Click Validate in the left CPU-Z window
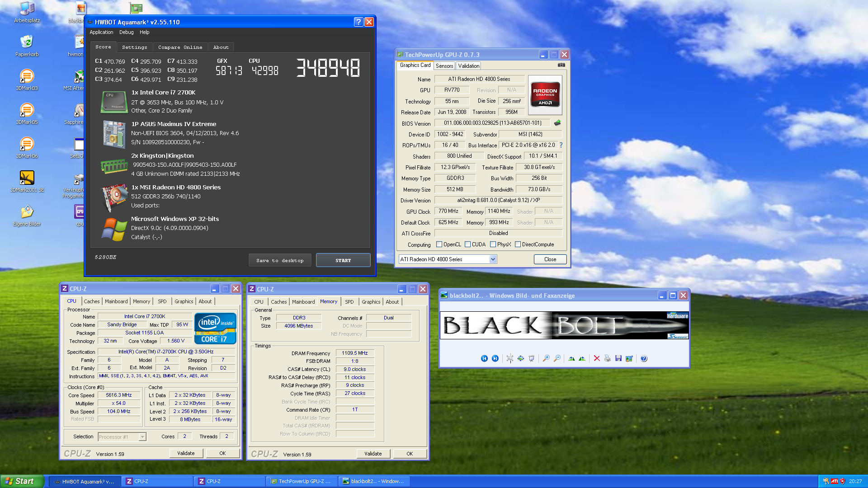The image size is (868, 488). (186, 453)
